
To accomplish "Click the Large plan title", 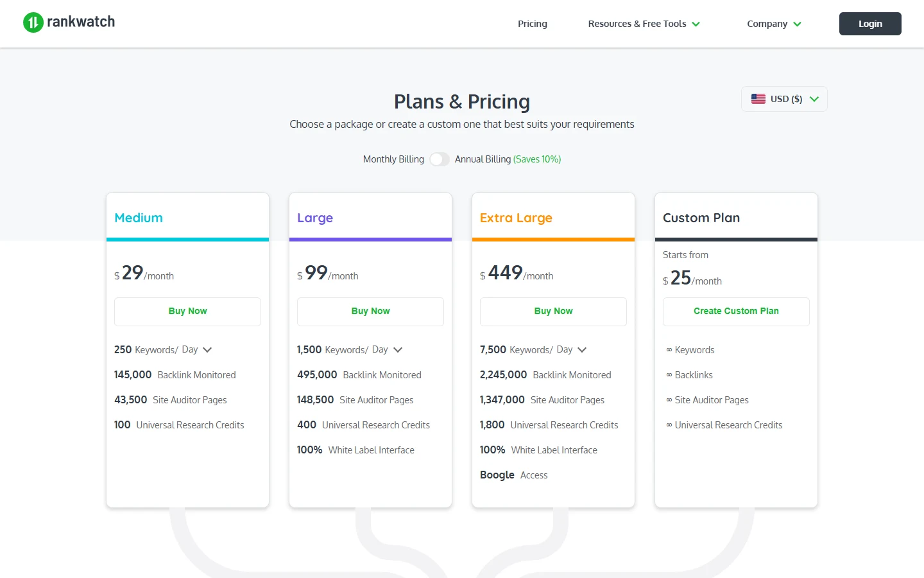I will point(315,218).
